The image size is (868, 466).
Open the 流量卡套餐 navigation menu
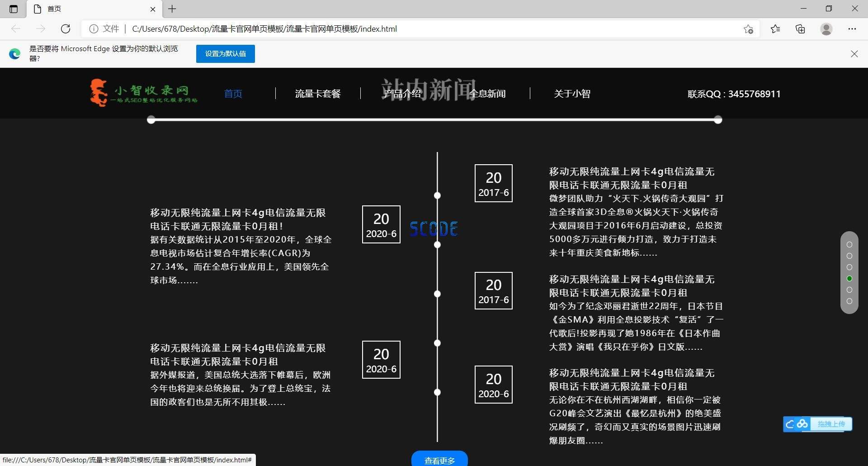click(318, 93)
